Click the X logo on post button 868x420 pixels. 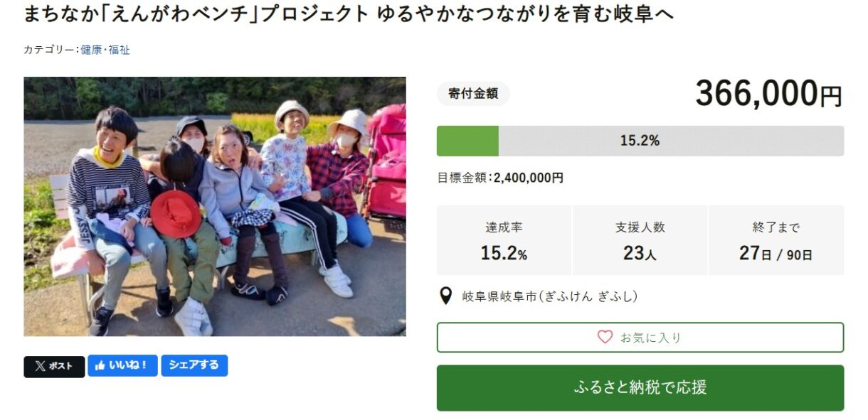click(40, 366)
